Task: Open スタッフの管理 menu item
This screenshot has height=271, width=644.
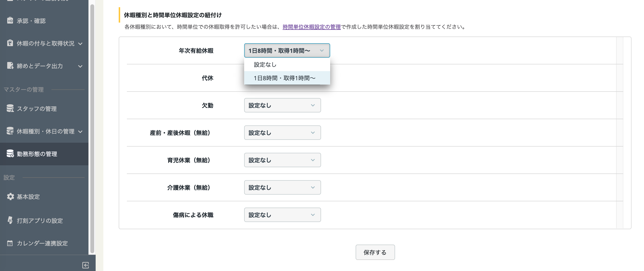Action: (44, 109)
